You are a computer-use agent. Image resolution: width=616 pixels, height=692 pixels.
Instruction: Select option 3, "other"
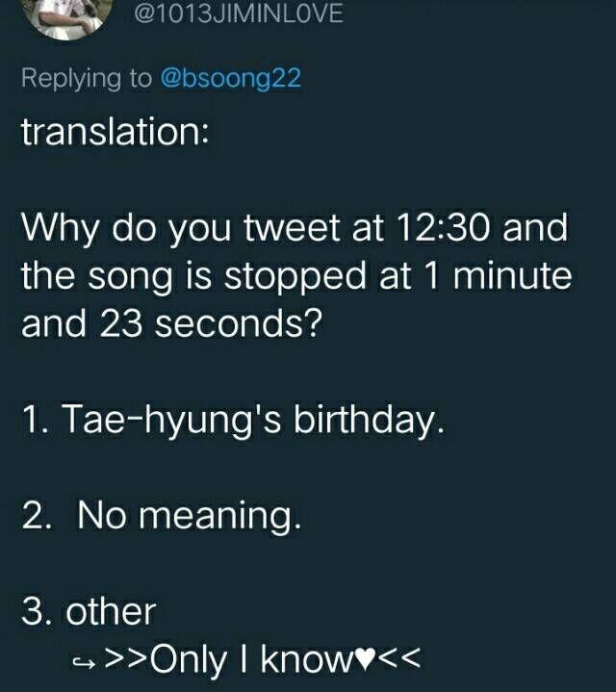pyautogui.click(x=89, y=611)
